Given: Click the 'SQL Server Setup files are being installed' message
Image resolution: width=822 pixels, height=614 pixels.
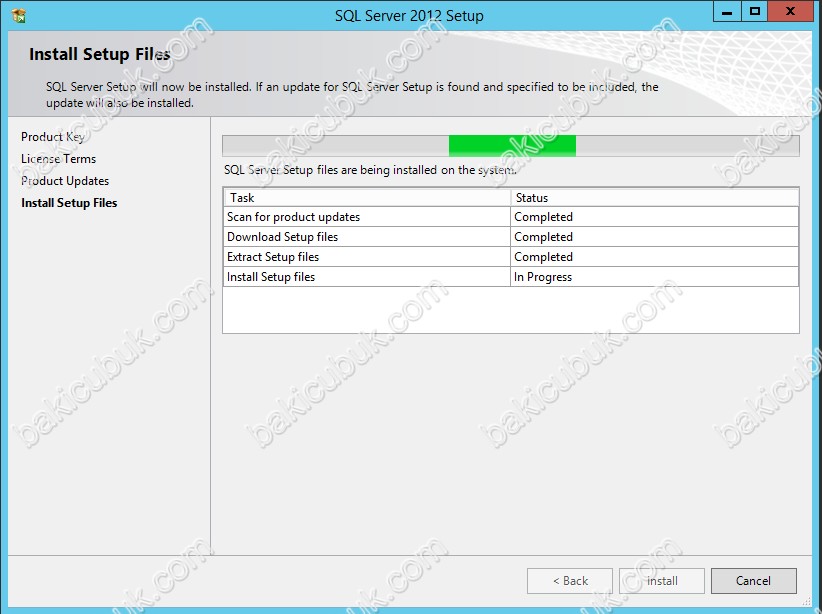Looking at the screenshot, I should 370,170.
